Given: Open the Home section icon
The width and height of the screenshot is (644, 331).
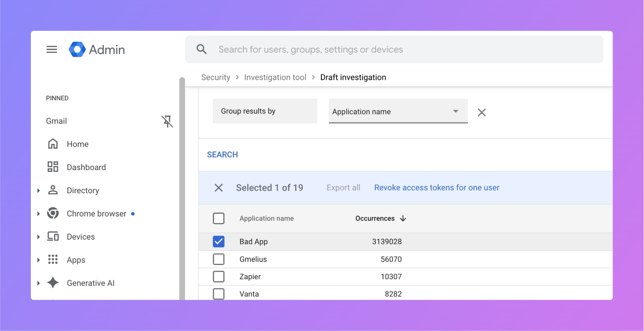Looking at the screenshot, I should 53,144.
